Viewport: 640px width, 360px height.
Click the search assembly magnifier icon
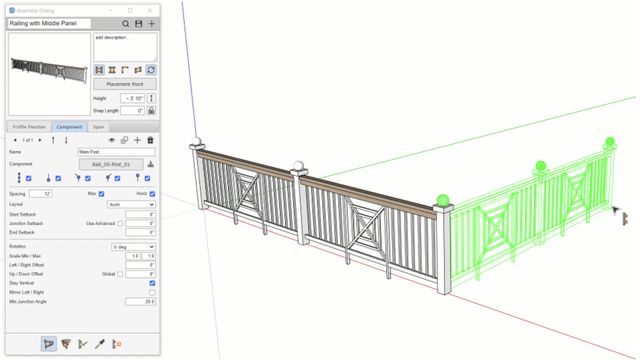pyautogui.click(x=126, y=24)
